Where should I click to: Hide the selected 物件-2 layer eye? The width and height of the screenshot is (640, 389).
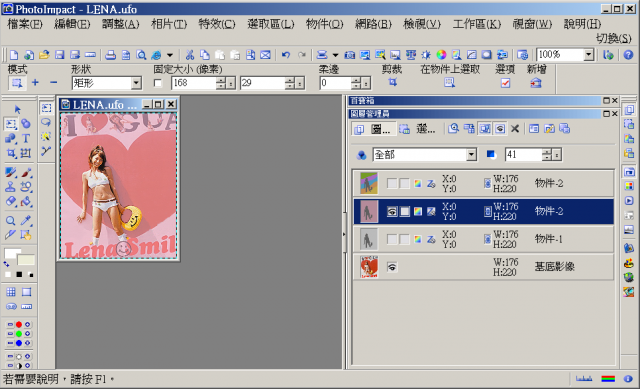392,211
